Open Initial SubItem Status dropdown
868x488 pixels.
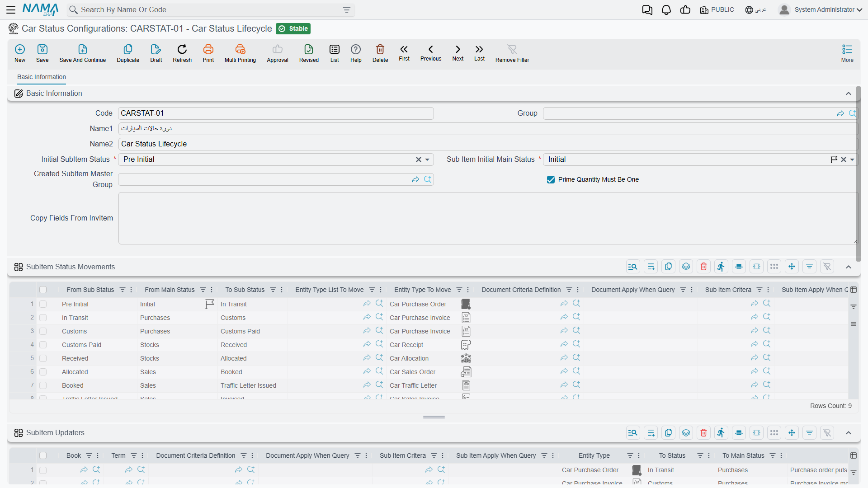tap(427, 160)
